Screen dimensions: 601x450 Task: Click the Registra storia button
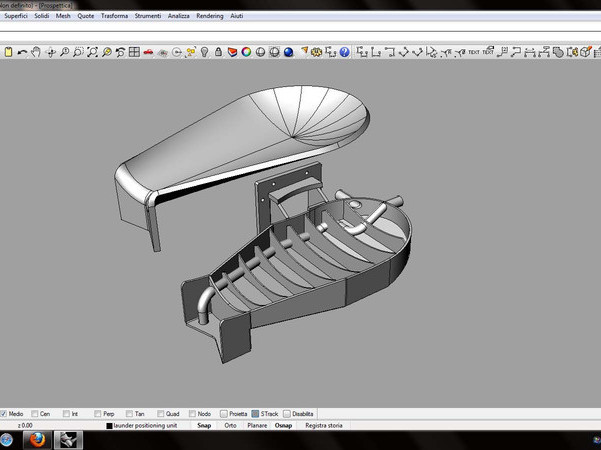[x=323, y=426]
